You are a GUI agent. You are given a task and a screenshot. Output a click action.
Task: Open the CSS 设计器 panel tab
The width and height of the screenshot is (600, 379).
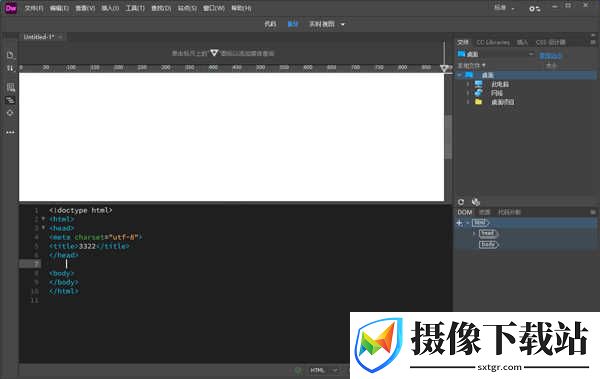551,42
